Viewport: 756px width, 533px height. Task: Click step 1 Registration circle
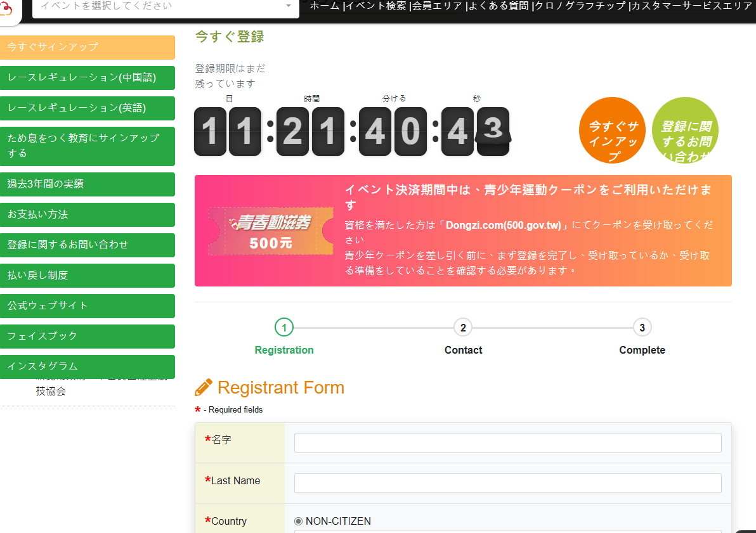click(x=284, y=328)
